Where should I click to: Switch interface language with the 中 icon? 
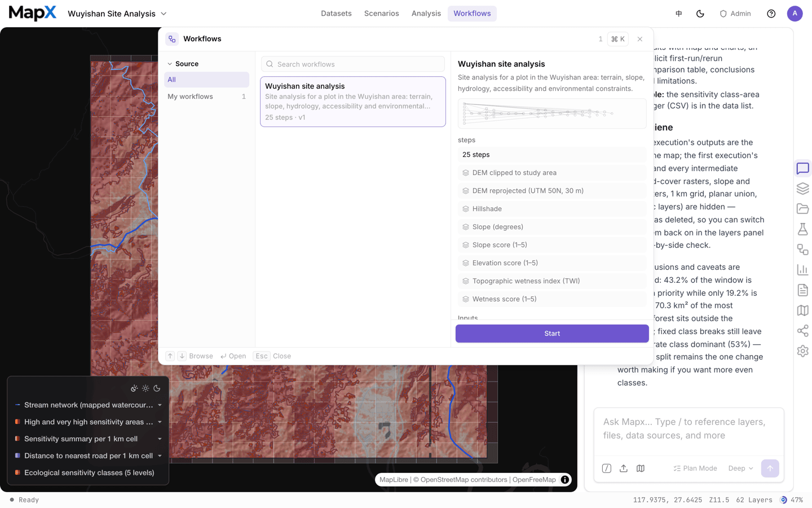(679, 14)
